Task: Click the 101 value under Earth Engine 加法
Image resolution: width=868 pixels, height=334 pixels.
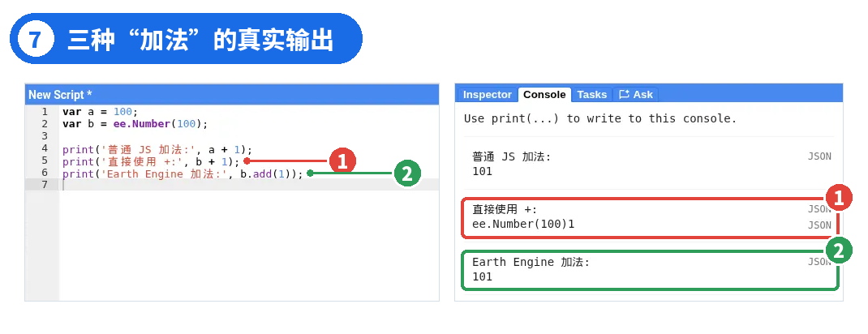Action: click(482, 276)
